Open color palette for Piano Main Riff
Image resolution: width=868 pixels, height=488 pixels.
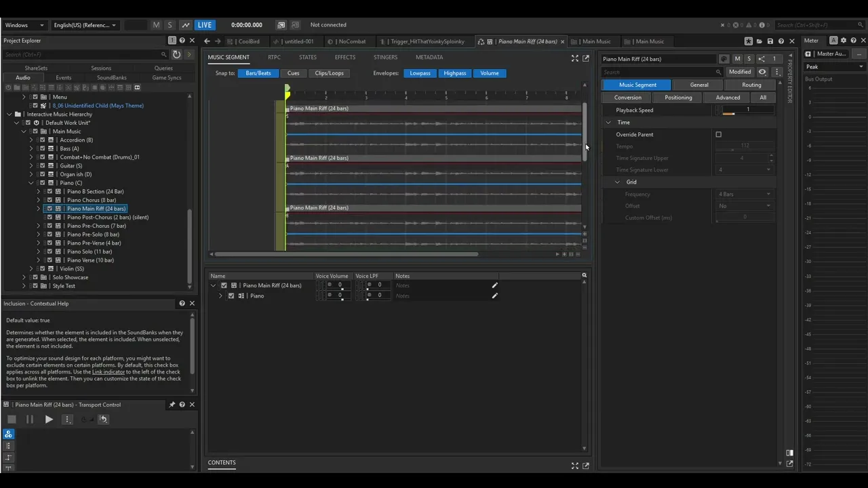[x=724, y=59]
